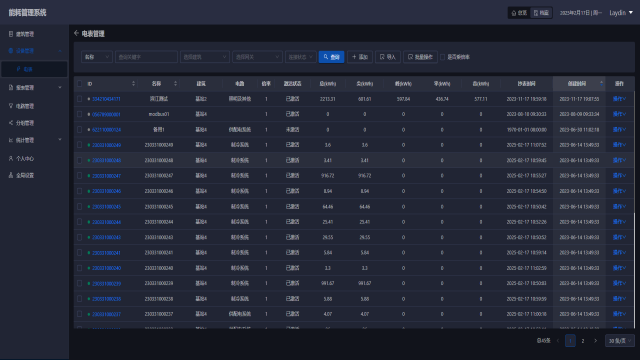Open 操作 dropdown for row 334210404171
This screenshot has width=640, height=360.
click(x=619, y=99)
